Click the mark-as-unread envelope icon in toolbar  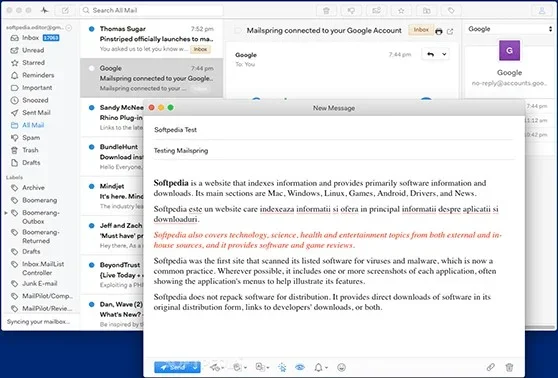click(x=377, y=11)
